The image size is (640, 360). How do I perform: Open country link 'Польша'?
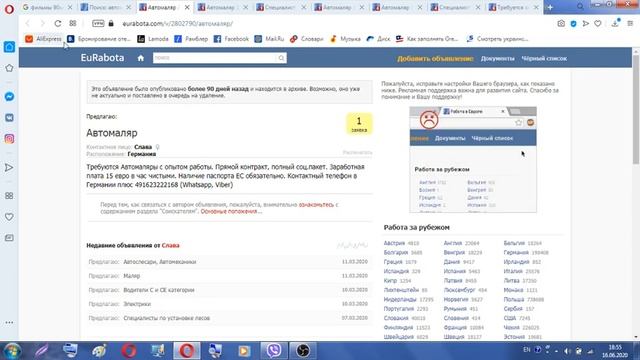513,299
